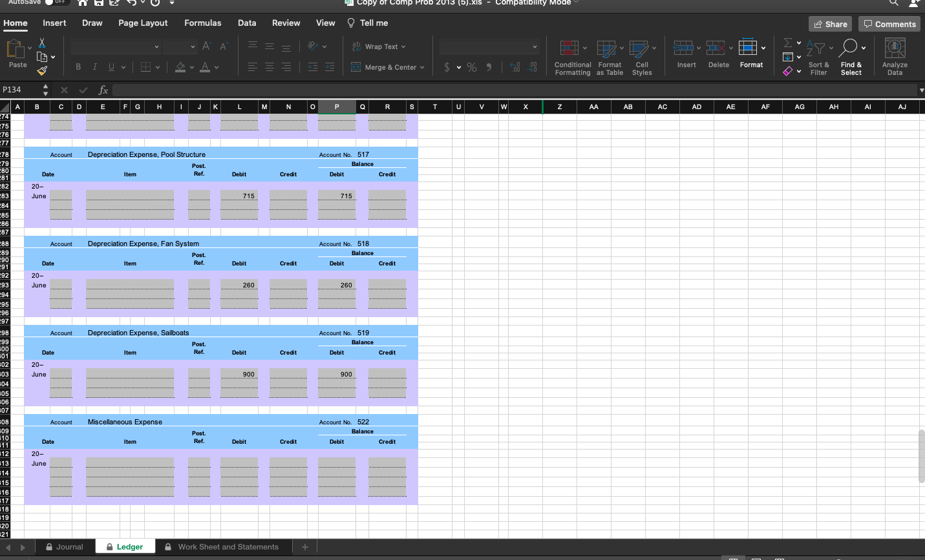Open Cell Styles gallery
The width and height of the screenshot is (925, 560).
pos(642,57)
